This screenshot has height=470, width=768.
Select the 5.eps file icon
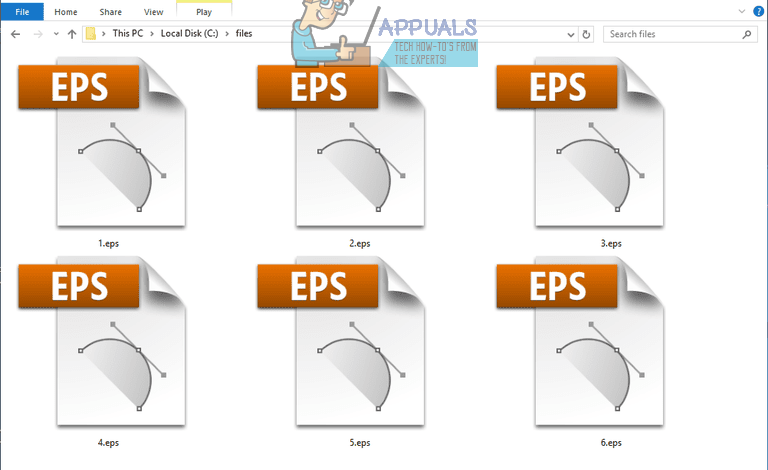pyautogui.click(x=341, y=341)
